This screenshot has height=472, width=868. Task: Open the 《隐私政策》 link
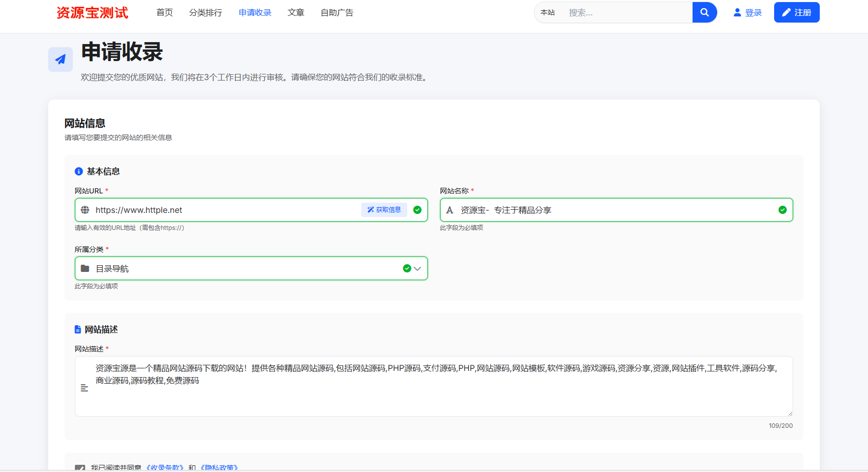tap(220, 468)
